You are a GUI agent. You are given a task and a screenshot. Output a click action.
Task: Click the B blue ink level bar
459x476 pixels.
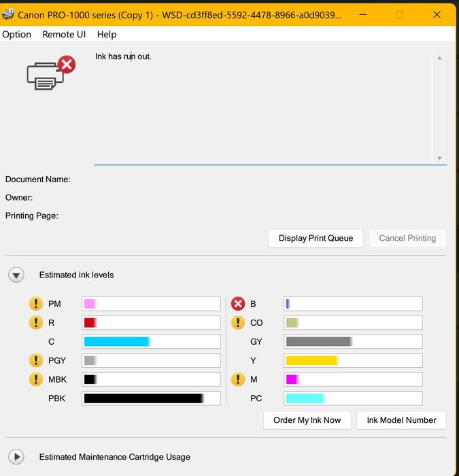pyautogui.click(x=353, y=303)
